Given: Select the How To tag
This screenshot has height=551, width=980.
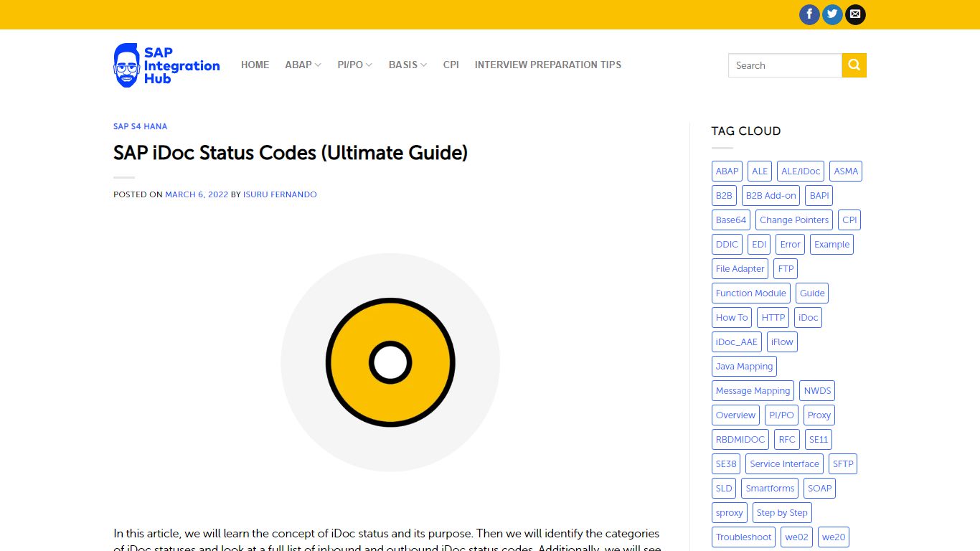Looking at the screenshot, I should pyautogui.click(x=732, y=318).
